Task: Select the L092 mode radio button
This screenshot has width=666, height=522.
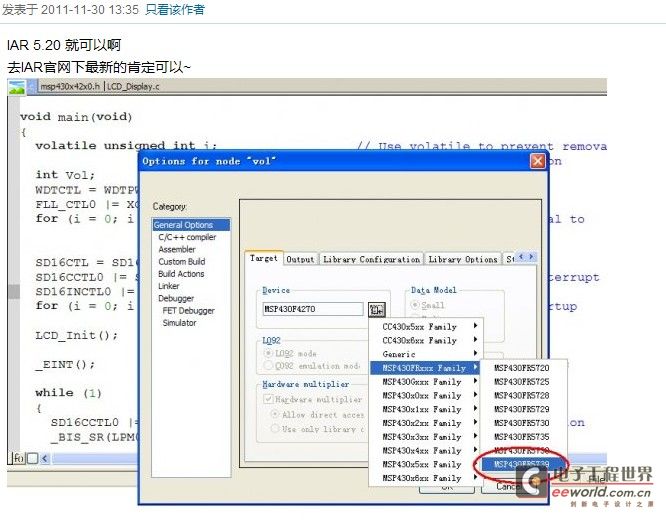Action: pos(268,353)
